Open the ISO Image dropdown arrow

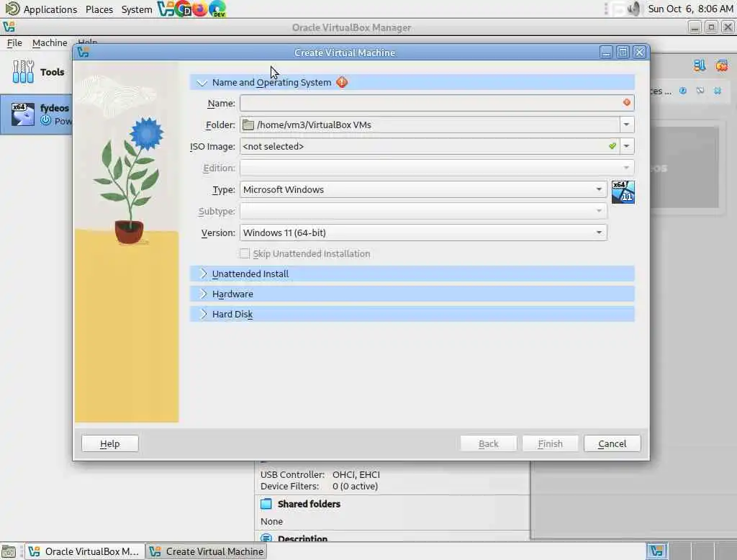point(627,146)
